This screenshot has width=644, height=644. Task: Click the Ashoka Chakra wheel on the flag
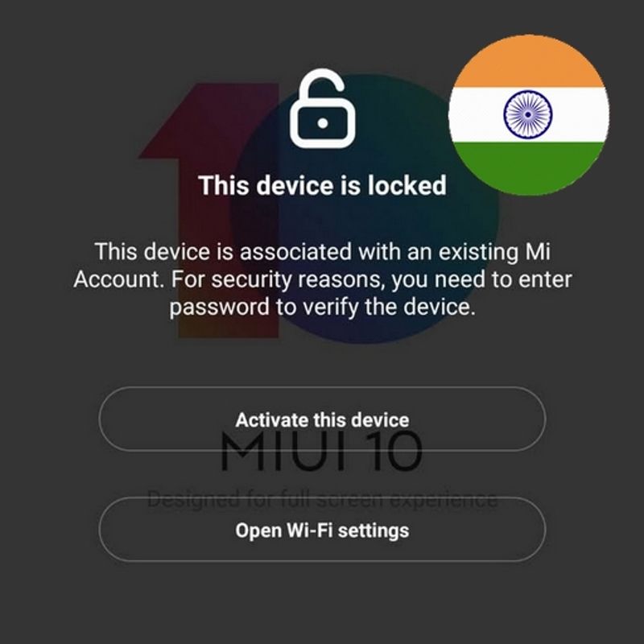coord(528,114)
